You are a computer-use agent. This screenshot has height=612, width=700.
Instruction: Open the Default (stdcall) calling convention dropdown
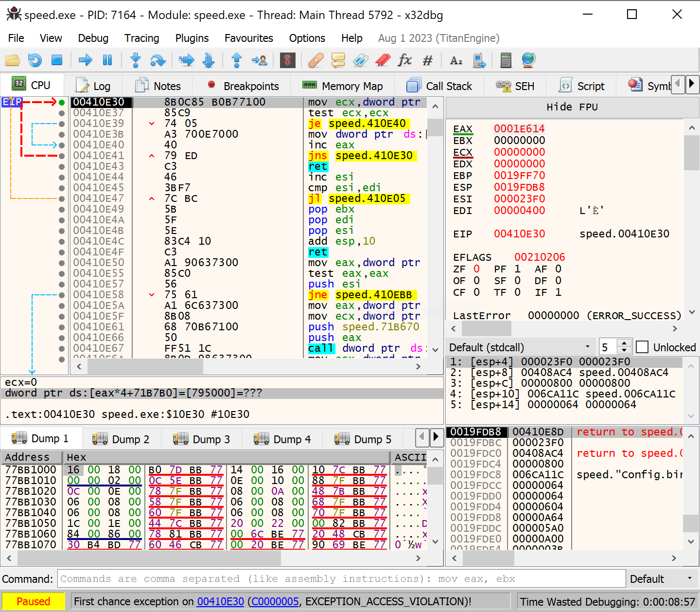(x=519, y=347)
